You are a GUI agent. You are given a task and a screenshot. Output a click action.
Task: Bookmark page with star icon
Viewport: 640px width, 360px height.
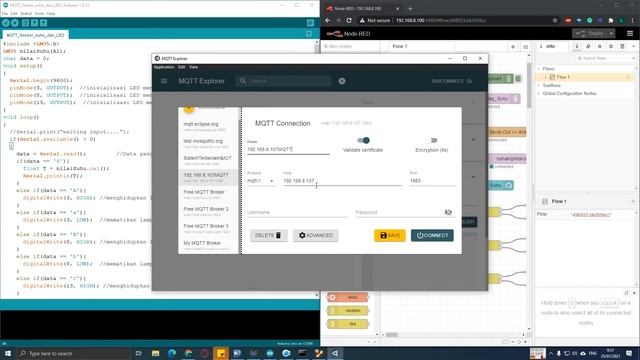pyautogui.click(x=555, y=20)
